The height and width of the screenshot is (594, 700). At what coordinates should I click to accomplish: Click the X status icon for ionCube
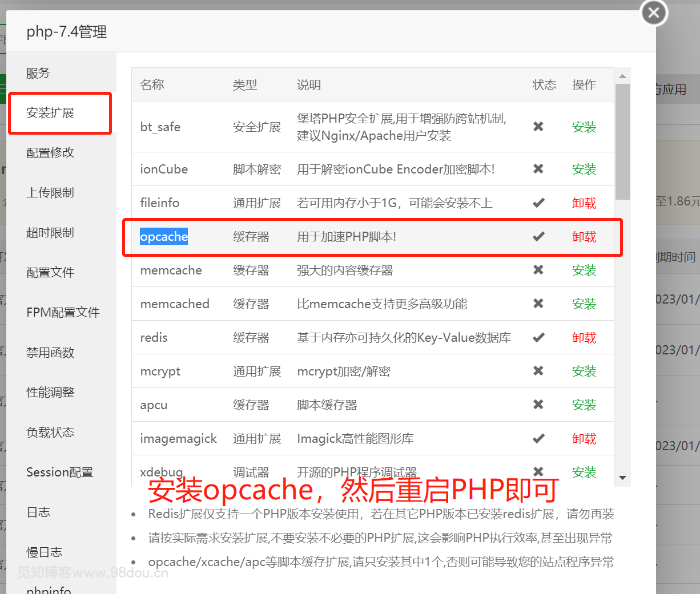tap(538, 169)
